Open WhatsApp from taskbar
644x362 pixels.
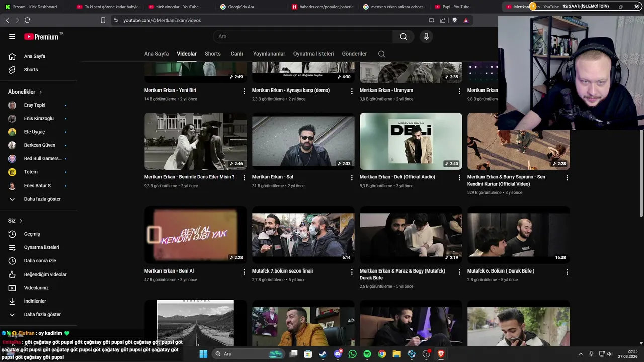click(352, 354)
